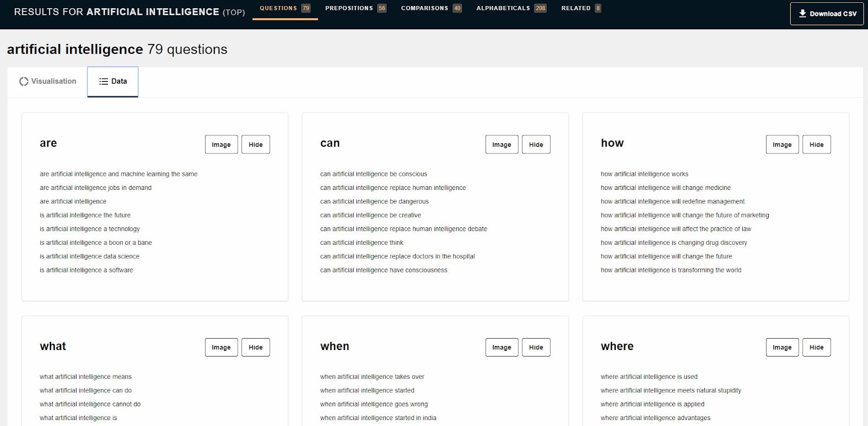The width and height of the screenshot is (868, 426).
Task: Click "where artificial intelligence meets natural stupidity"
Action: coord(671,391)
